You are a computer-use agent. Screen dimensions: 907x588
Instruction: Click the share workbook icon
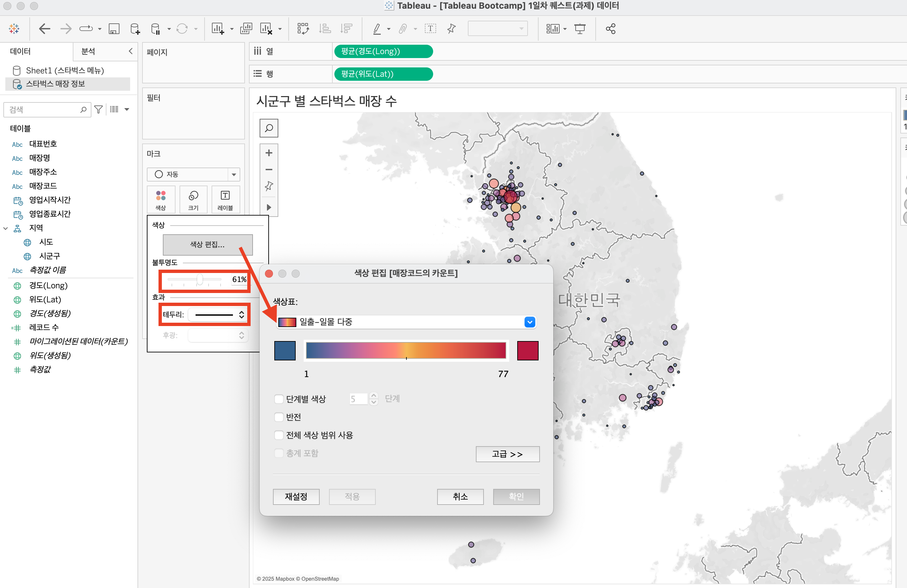point(611,29)
